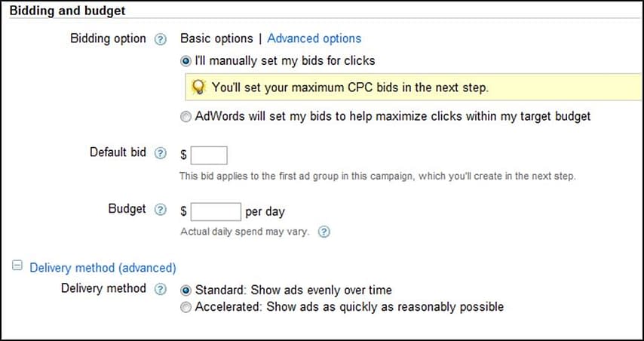Select Standard delivery method radio button
This screenshot has height=341, width=644.
point(186,290)
